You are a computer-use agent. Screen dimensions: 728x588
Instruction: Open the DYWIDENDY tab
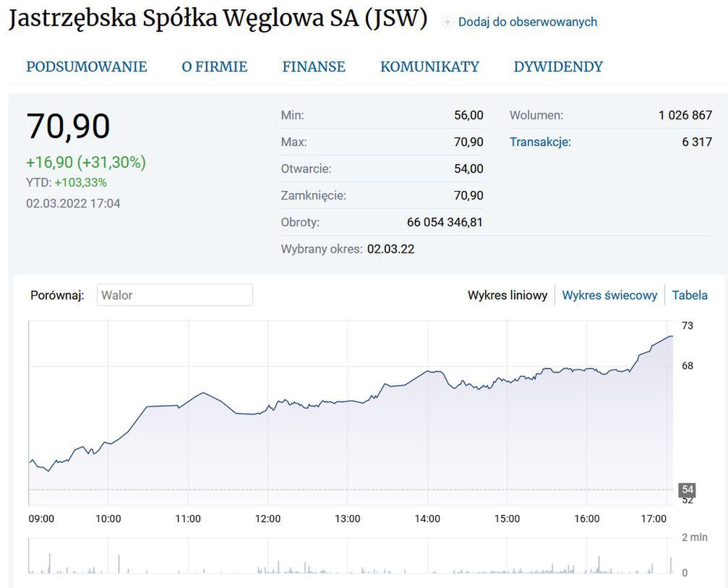pos(558,67)
